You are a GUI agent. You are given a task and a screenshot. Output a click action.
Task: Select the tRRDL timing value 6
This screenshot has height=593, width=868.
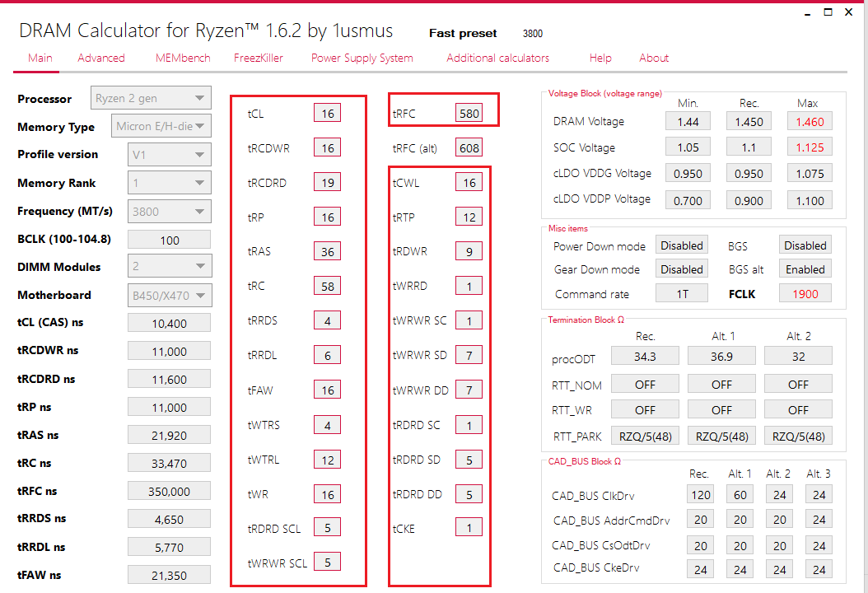coord(328,356)
